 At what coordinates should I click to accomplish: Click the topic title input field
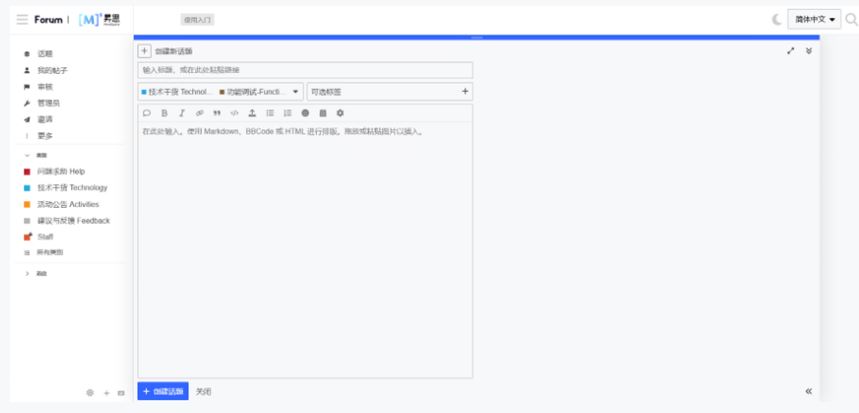coord(305,70)
